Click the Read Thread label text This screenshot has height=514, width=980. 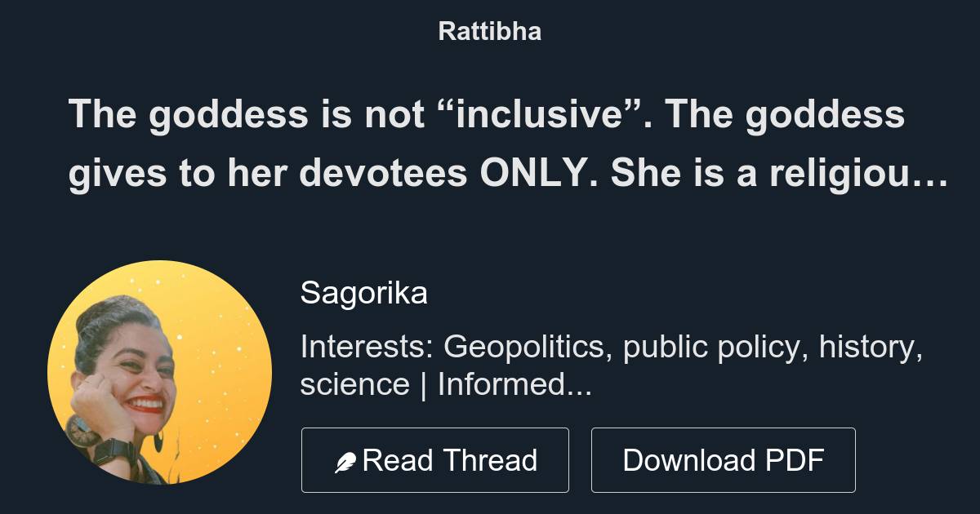coord(451,459)
